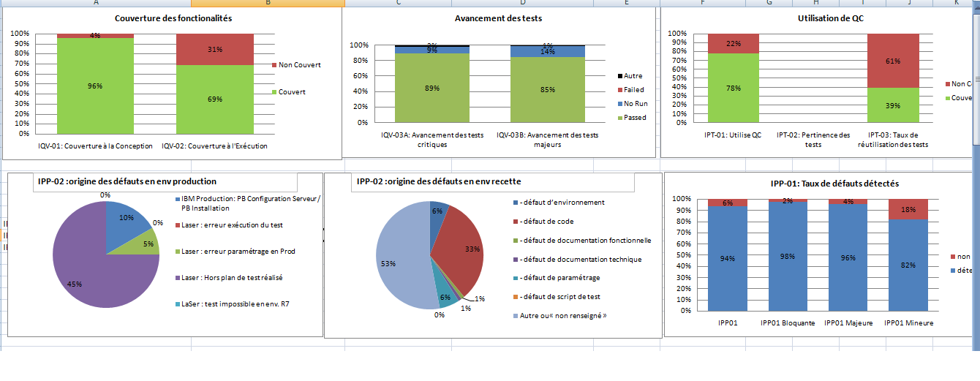The height and width of the screenshot is (381, 980).
Task: Click the red 22% segment of IPT-01 bar
Action: point(734,43)
